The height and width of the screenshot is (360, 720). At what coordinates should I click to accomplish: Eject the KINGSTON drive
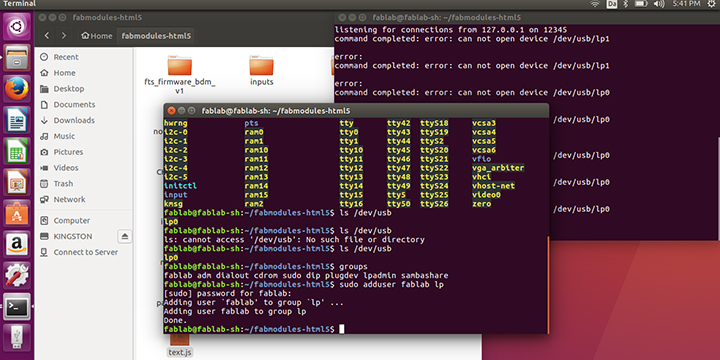[x=125, y=236]
